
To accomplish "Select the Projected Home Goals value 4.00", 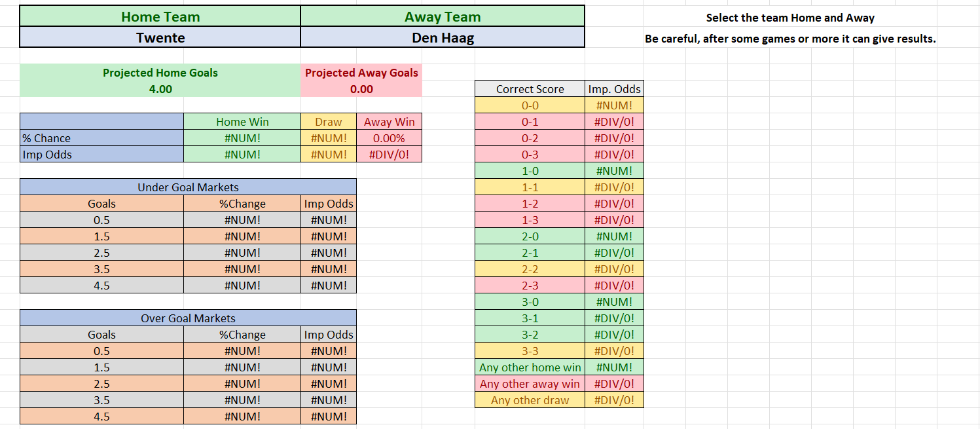I will (160, 89).
